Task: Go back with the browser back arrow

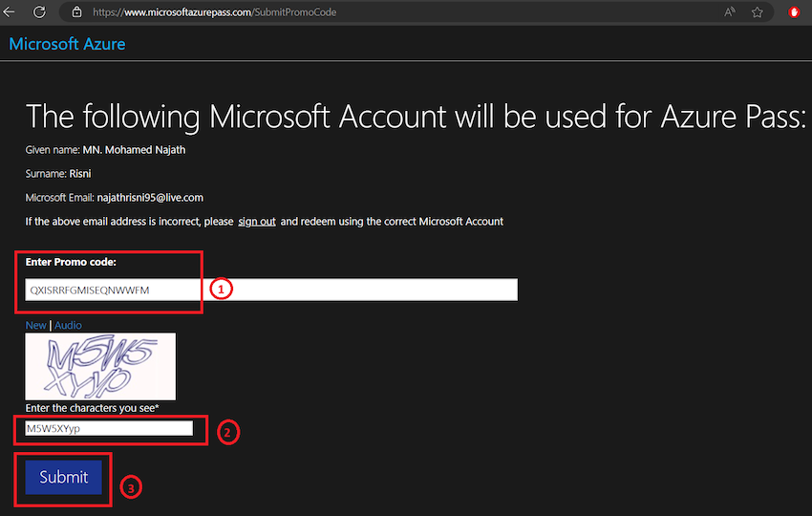Action: coord(10,11)
